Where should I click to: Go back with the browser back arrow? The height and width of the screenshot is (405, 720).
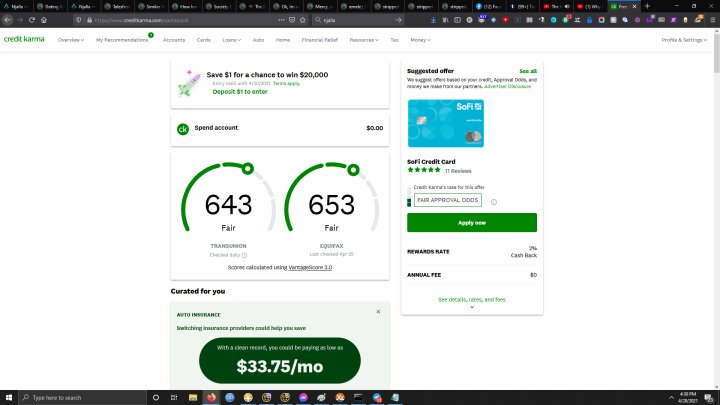pyautogui.click(x=8, y=20)
